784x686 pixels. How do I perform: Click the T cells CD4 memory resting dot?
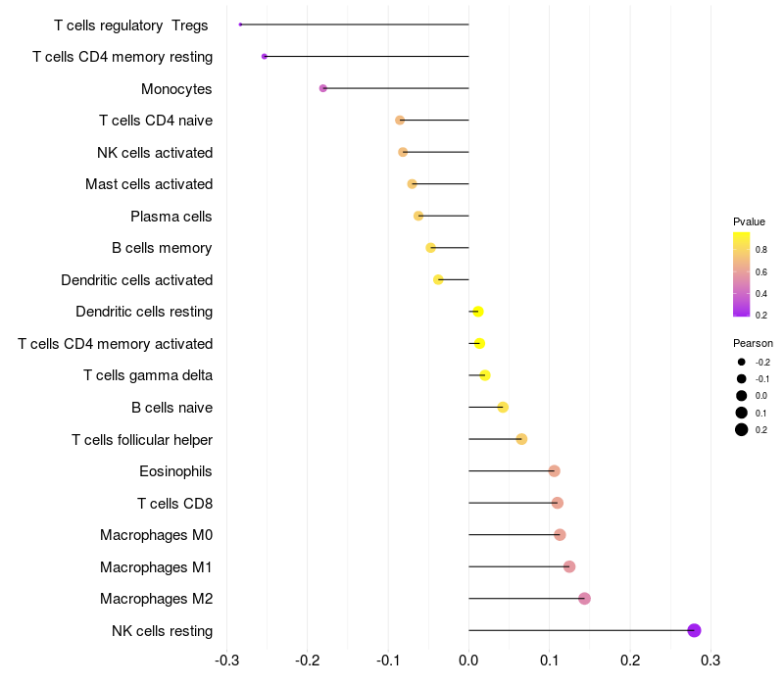[x=265, y=57]
